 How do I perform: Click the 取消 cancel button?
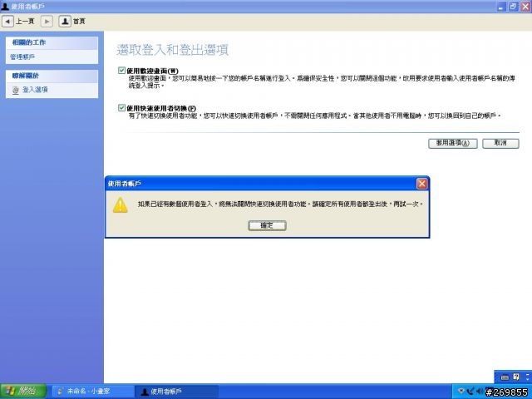(x=500, y=143)
